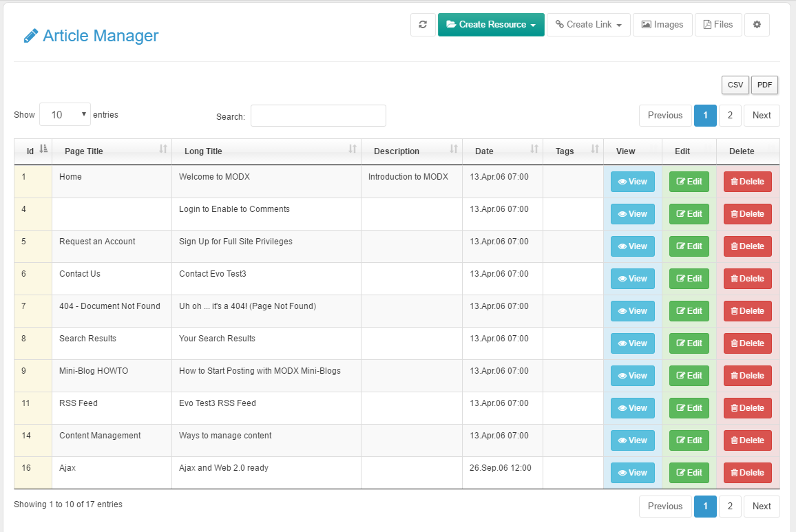View the Content Management article
Screen dimensions: 796x532
tap(633, 440)
